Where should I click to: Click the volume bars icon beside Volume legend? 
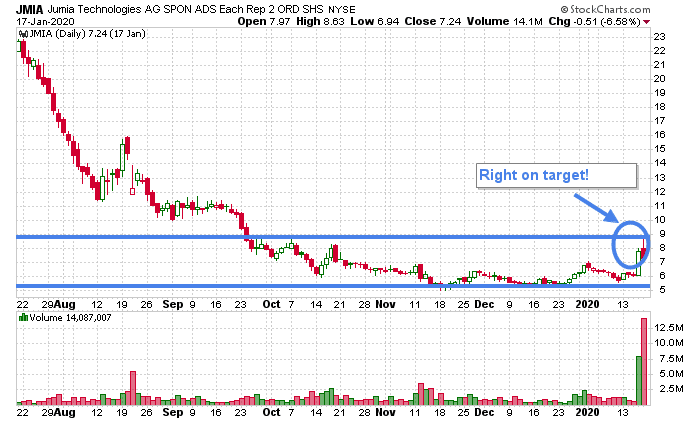point(23,318)
